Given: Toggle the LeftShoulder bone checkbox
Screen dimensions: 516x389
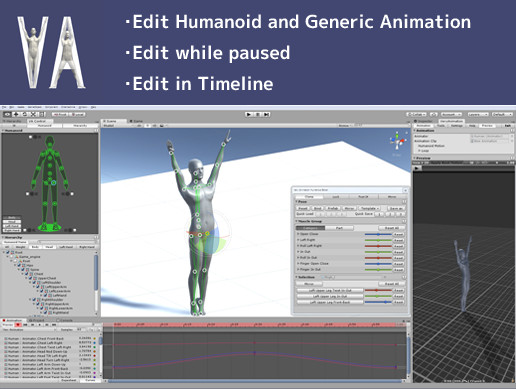Looking at the screenshot, I should [x=34, y=283].
